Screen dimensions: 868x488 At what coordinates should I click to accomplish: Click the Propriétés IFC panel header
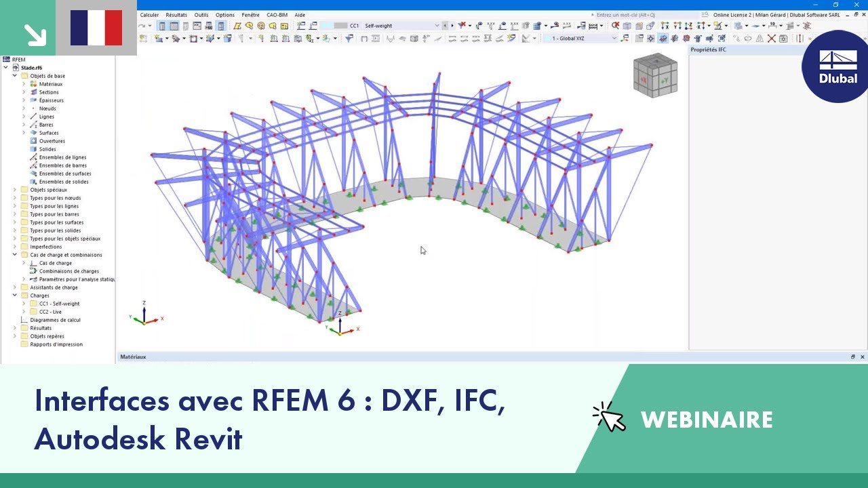tap(709, 49)
